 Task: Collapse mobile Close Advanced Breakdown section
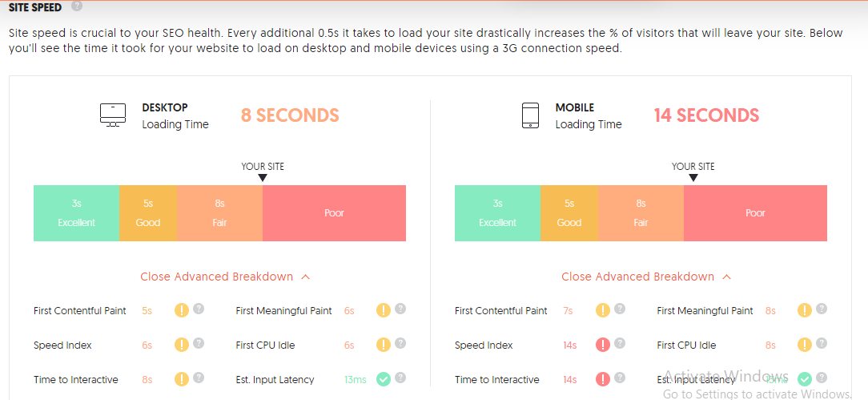[x=646, y=277]
